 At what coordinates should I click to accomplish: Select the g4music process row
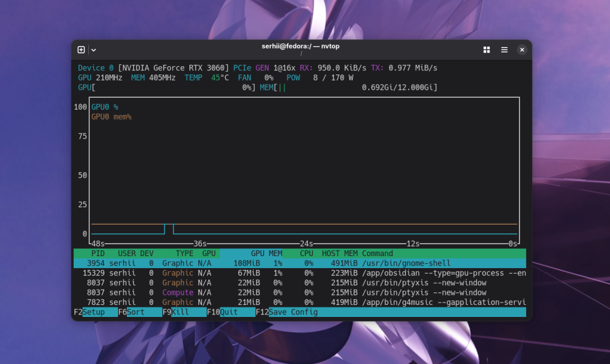pyautogui.click(x=300, y=302)
